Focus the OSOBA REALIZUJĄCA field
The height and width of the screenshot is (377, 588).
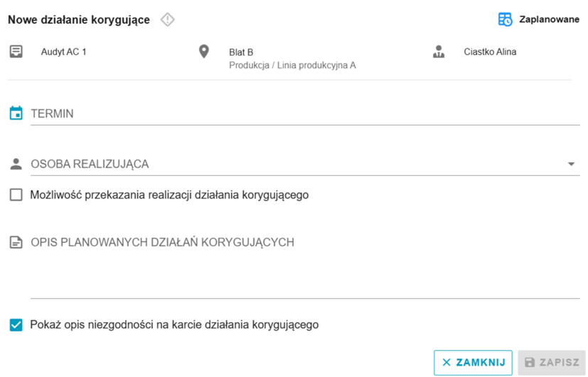(305, 164)
